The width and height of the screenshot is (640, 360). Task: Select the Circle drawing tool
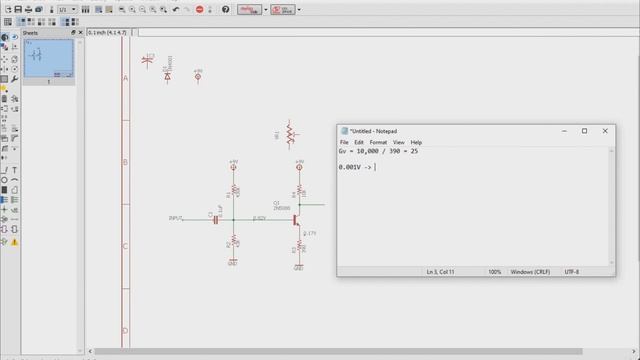click(4, 180)
